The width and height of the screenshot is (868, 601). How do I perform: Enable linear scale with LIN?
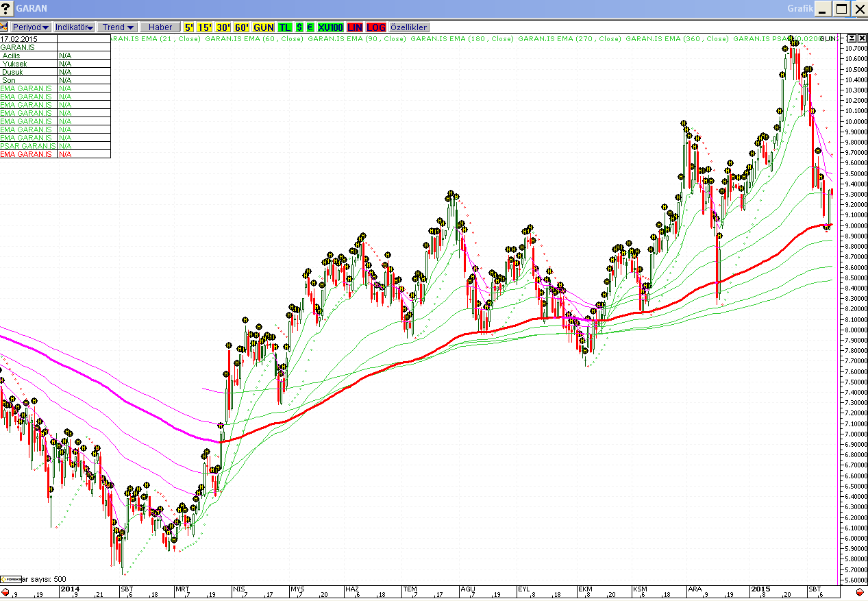pos(354,27)
